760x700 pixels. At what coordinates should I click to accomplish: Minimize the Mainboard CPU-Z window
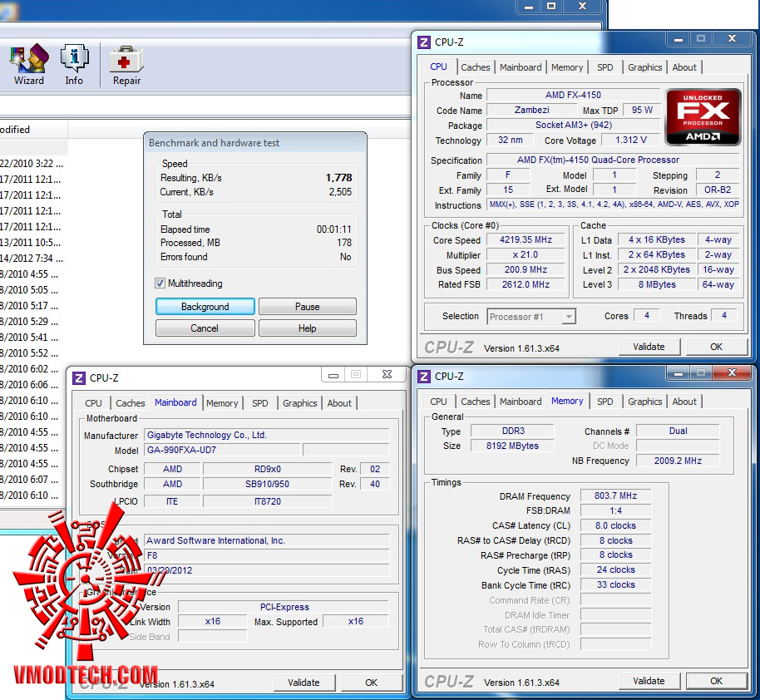click(x=333, y=375)
